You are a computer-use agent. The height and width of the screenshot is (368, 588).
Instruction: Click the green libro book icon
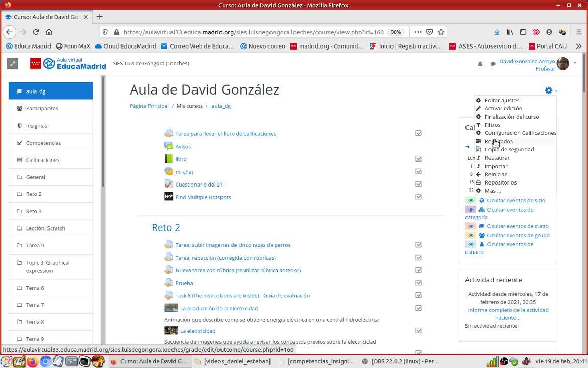(x=169, y=158)
